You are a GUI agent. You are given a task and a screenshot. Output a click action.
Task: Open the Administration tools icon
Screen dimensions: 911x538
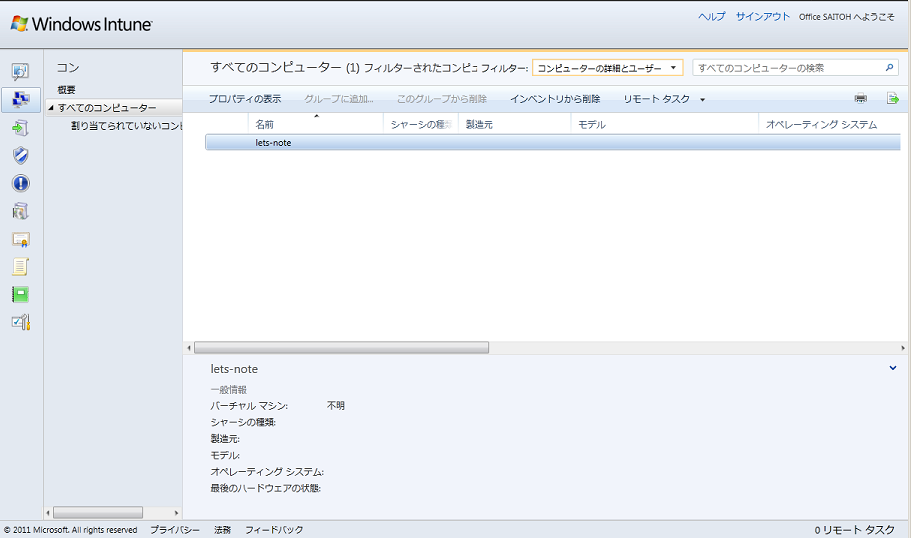[x=20, y=322]
